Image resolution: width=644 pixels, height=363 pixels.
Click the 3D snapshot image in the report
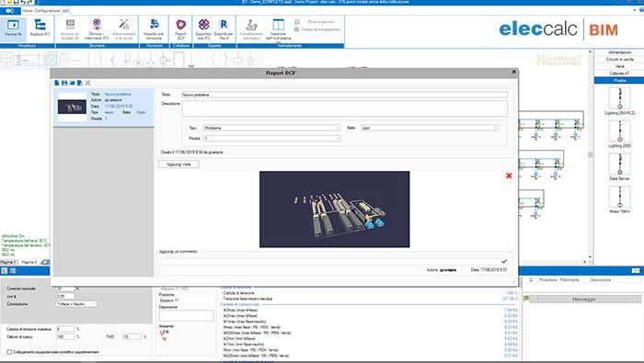pos(334,210)
